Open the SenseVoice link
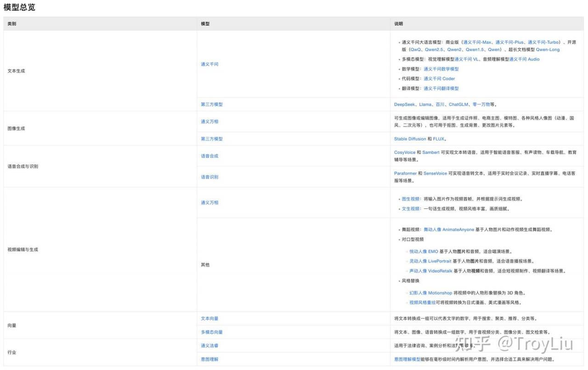 click(x=435, y=174)
